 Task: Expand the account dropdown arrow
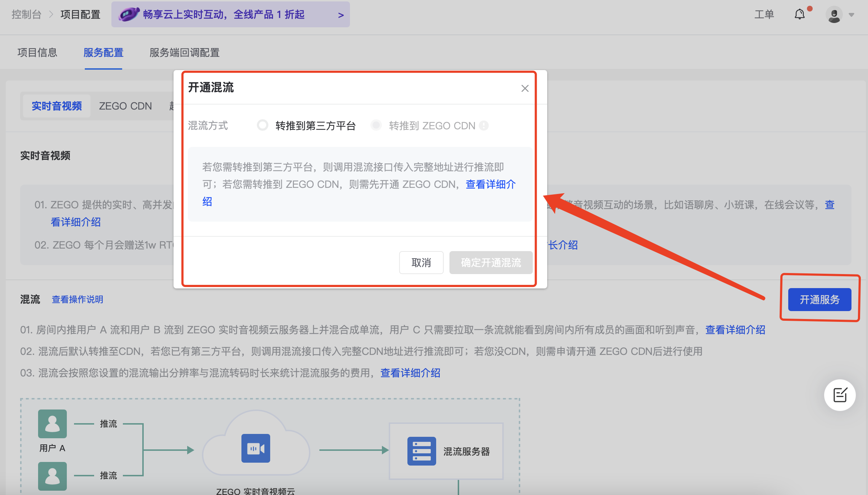coord(851,15)
